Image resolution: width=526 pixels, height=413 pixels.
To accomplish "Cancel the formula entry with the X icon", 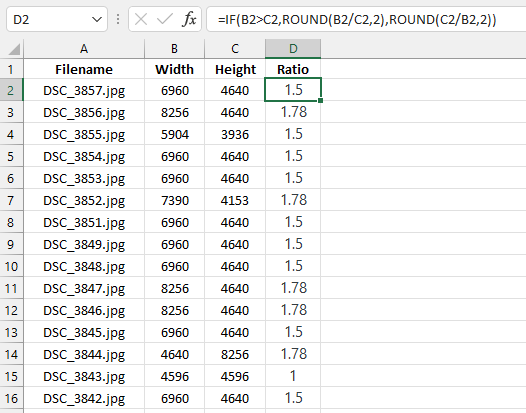I will pos(141,19).
